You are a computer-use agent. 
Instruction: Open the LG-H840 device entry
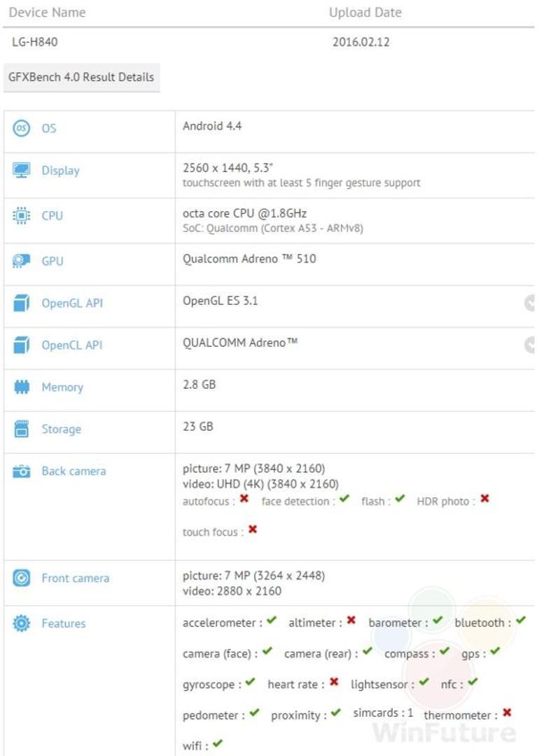click(x=31, y=42)
